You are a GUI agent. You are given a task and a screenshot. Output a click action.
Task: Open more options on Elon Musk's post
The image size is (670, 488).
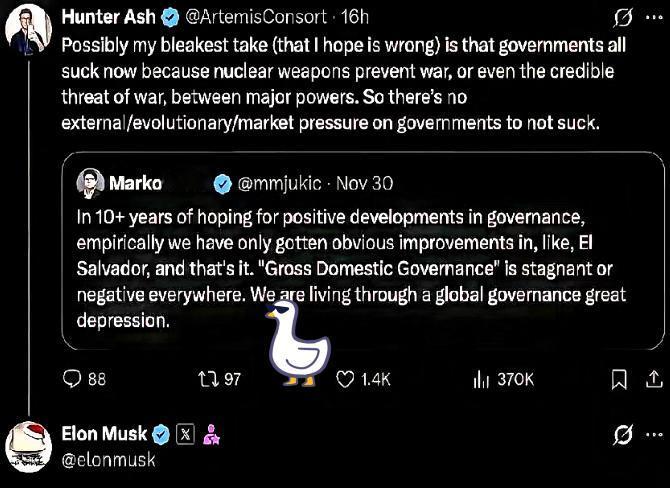pyautogui.click(x=654, y=435)
